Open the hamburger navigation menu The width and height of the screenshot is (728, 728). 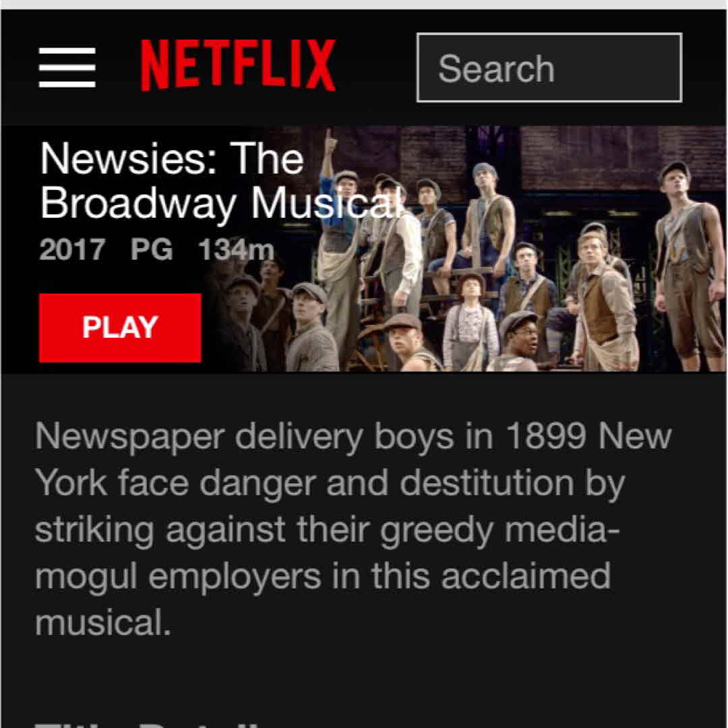click(67, 67)
